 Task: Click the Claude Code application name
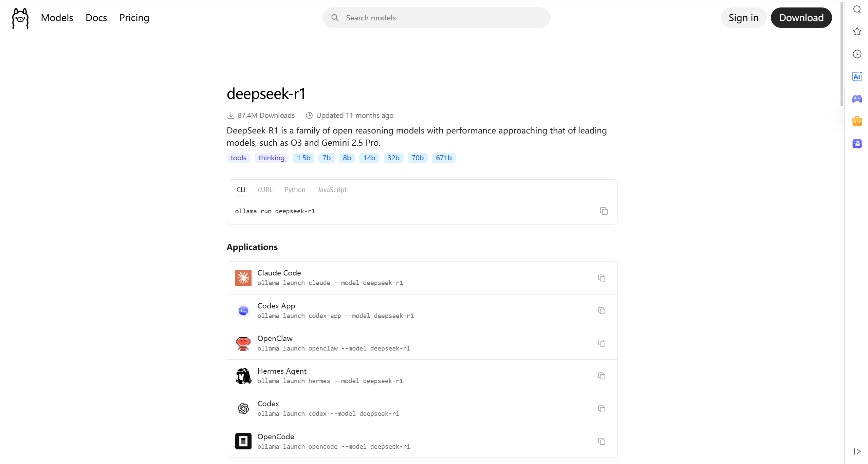(x=279, y=273)
